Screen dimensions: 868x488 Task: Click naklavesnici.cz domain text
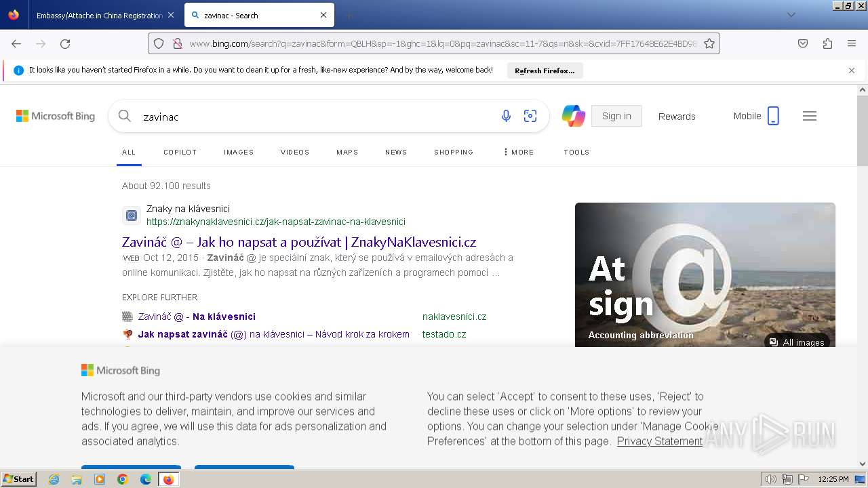tap(454, 317)
